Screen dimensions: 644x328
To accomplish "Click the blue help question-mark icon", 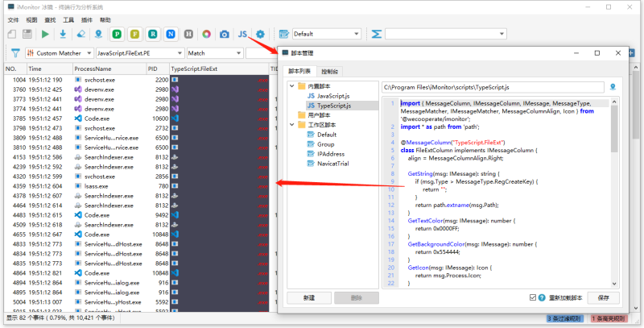I will (542, 297).
